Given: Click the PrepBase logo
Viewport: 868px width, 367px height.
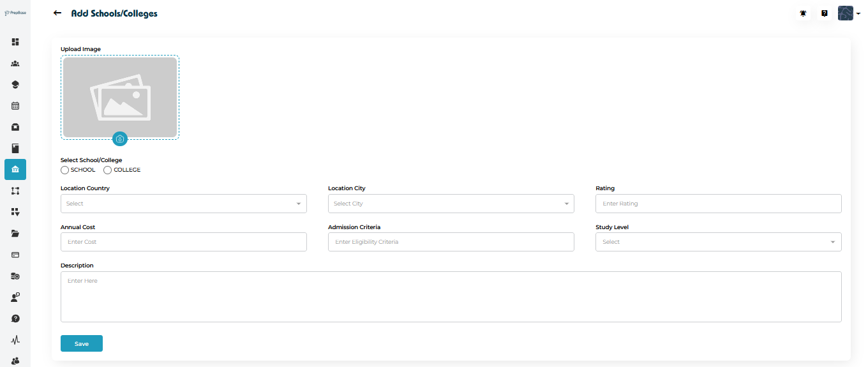Looking at the screenshot, I should 15,13.
